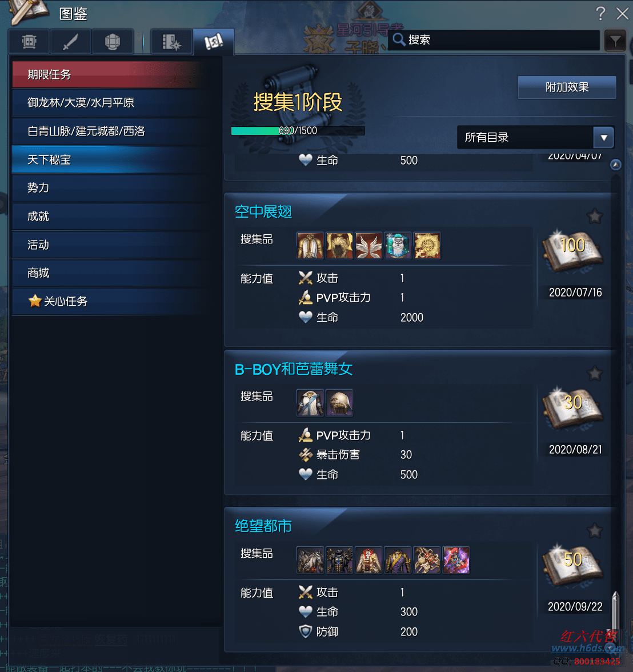Toggle favorite star for B-BOY和芭蕾舞女
The image size is (633, 672).
tap(594, 373)
